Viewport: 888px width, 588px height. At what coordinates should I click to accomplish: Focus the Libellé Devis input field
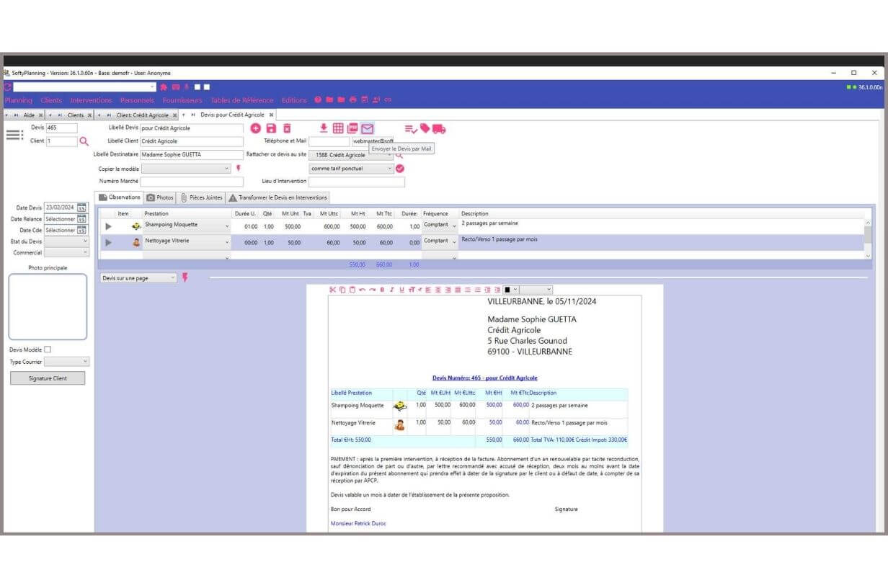coord(192,128)
